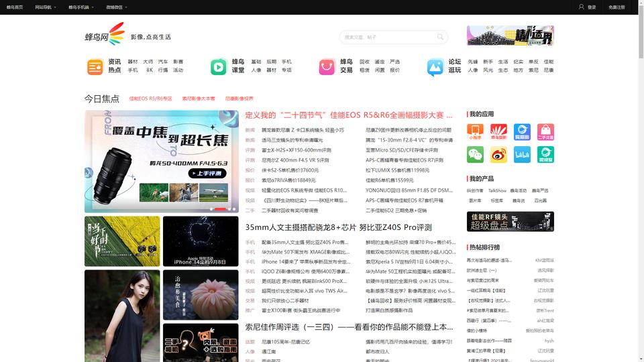Click the magnifier search icon
The image size is (644, 362).
pyautogui.click(x=440, y=37)
